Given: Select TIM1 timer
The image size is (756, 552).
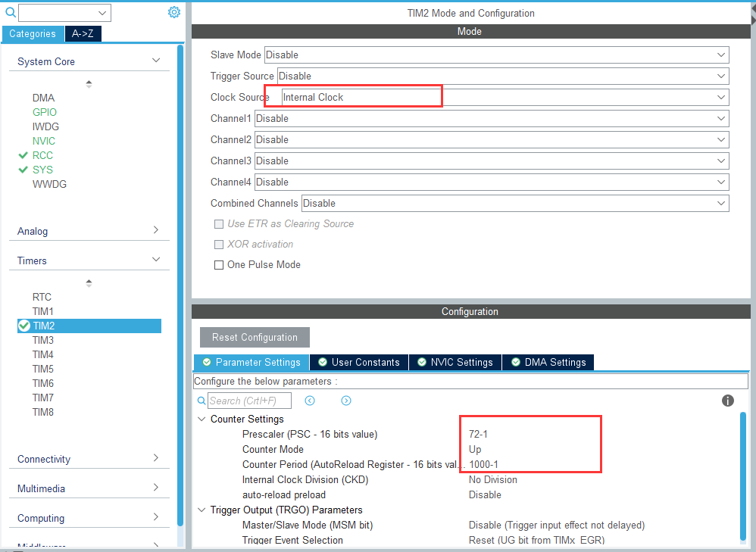Looking at the screenshot, I should pyautogui.click(x=43, y=311).
